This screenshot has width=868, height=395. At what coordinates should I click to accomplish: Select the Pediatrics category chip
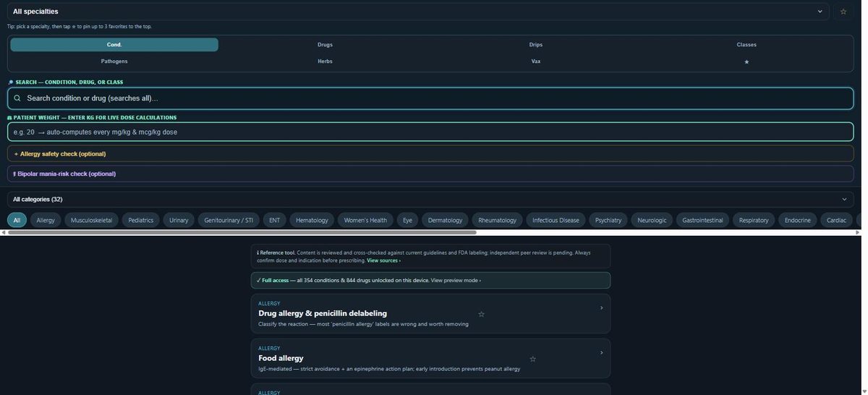pyautogui.click(x=141, y=220)
